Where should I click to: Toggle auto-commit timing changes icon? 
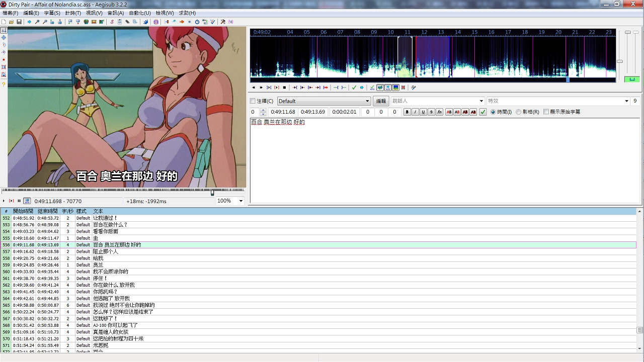tap(372, 87)
